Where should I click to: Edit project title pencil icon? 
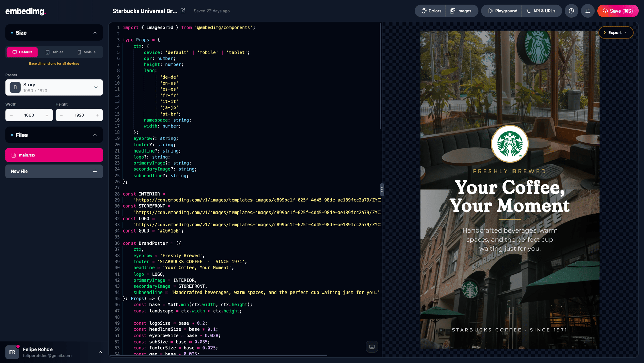(x=183, y=11)
